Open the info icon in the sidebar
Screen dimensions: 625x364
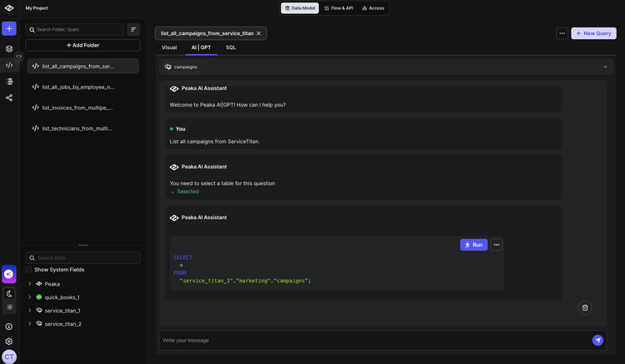9,327
